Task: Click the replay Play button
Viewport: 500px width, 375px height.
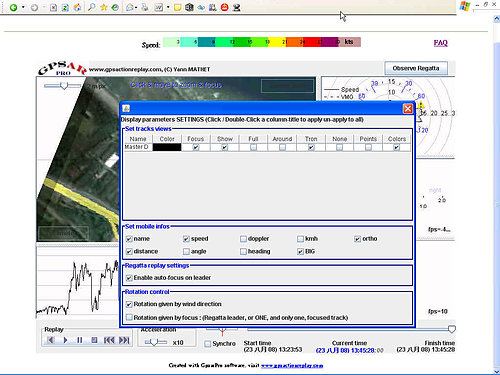Action: (x=65, y=340)
